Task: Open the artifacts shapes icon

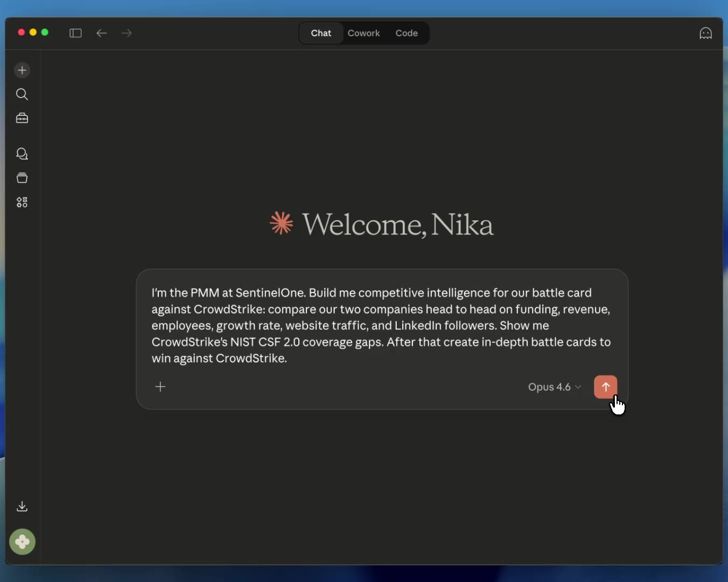Action: (x=22, y=202)
